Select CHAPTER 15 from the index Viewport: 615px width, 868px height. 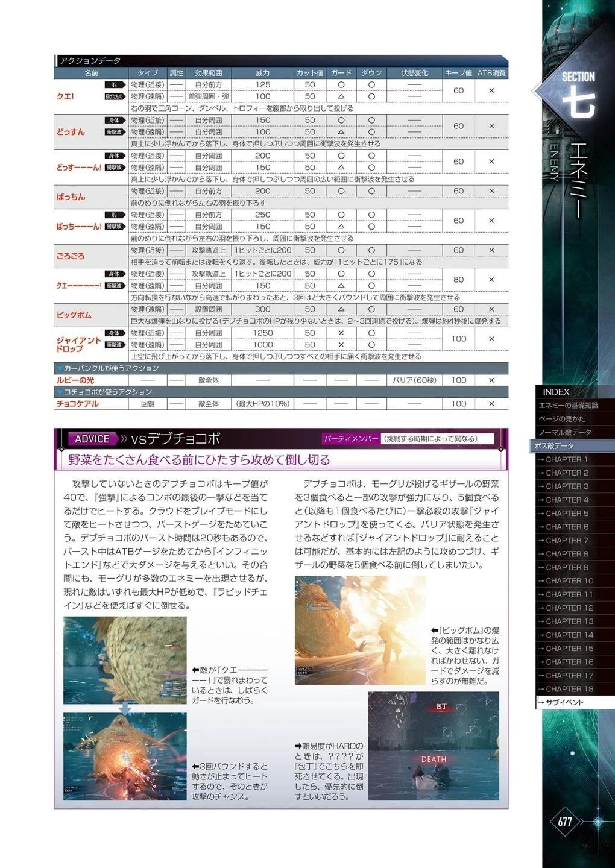(569, 649)
